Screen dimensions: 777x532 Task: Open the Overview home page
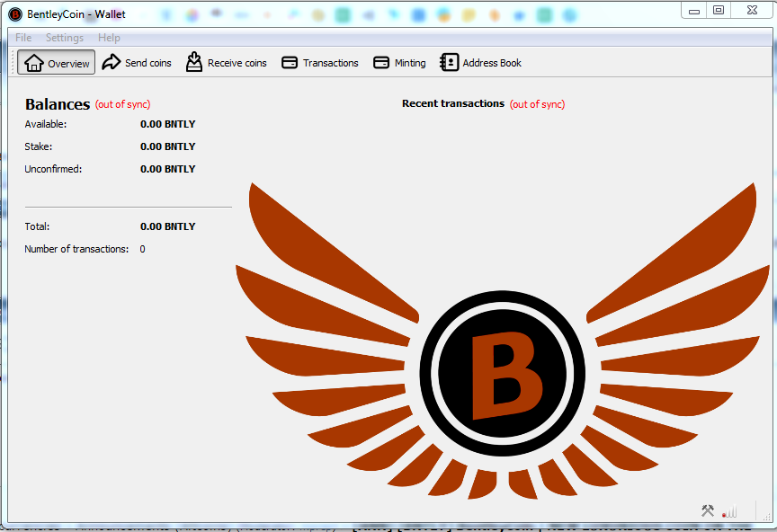click(56, 62)
